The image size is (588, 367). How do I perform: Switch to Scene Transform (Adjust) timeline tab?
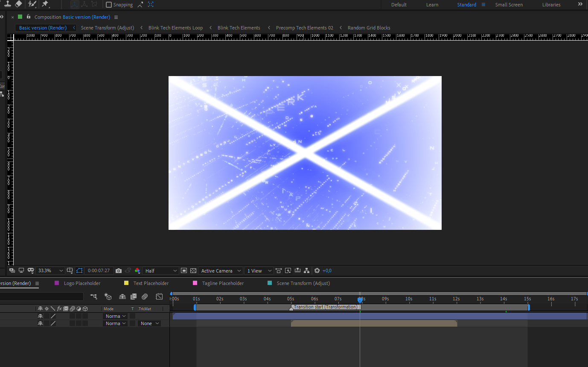coord(303,283)
